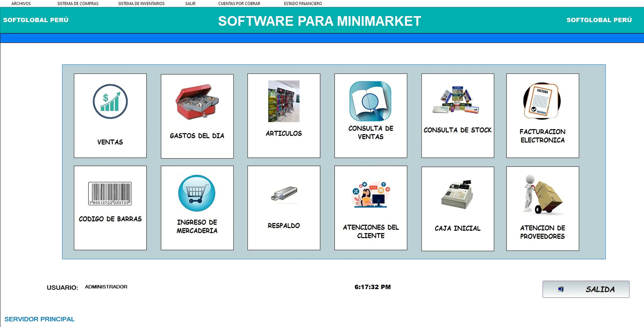Click the SERVIDOR PRINCIPAL text
This screenshot has width=644, height=327.
point(40,319)
